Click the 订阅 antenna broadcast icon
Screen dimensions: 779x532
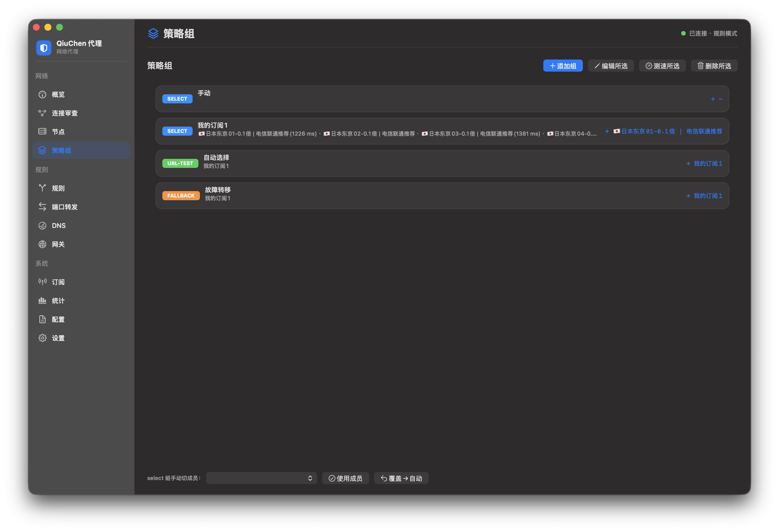(42, 282)
